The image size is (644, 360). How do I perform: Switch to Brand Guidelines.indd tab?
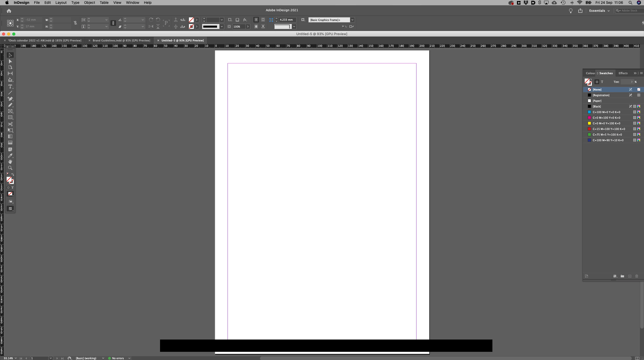tap(121, 40)
